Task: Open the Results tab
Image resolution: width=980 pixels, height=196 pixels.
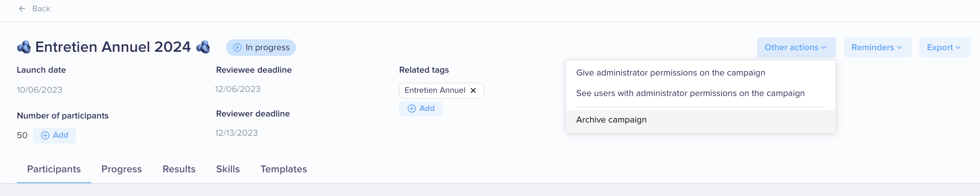Action: coord(179,169)
